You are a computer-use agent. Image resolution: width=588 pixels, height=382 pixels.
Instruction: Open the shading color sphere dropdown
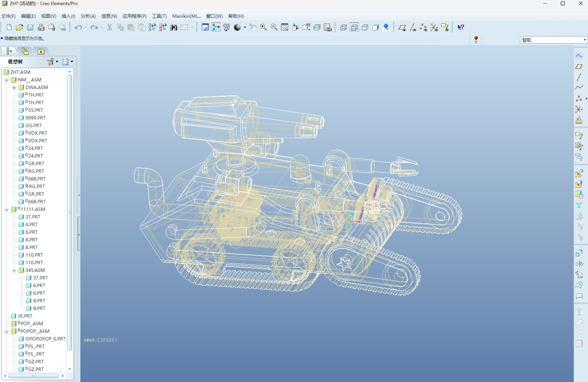pos(245,27)
